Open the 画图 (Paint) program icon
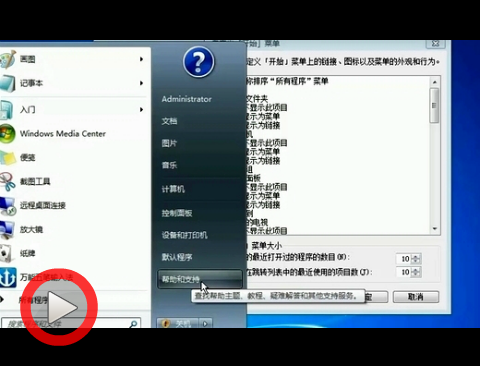This screenshot has width=480, height=366. (7, 59)
